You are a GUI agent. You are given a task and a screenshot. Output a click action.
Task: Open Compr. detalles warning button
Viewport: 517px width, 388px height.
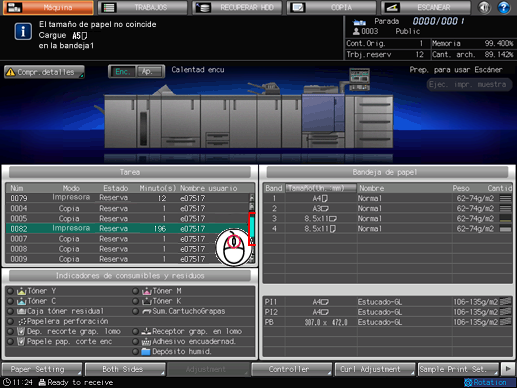(44, 72)
